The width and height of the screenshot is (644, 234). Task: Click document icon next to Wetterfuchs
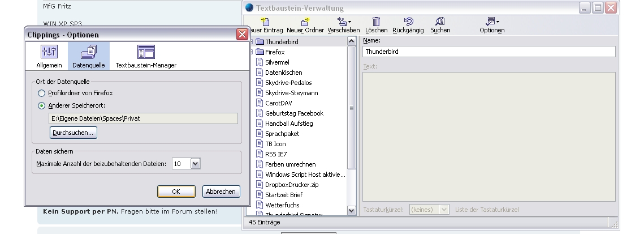[x=259, y=205]
